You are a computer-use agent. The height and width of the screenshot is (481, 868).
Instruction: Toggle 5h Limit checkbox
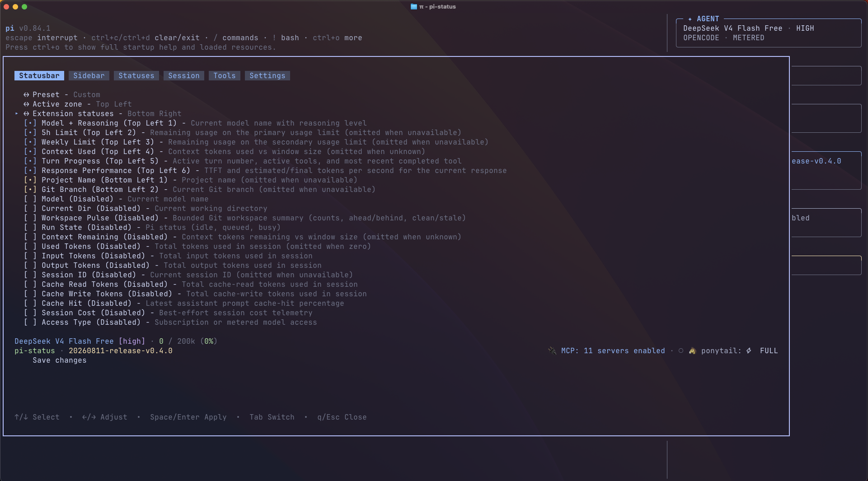tap(30, 133)
